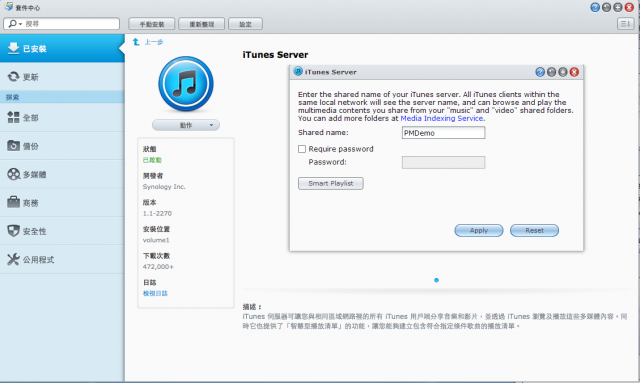Screen dimensions: 640x383
Task: Click the blue screenshot pagination dot
Action: [436, 280]
